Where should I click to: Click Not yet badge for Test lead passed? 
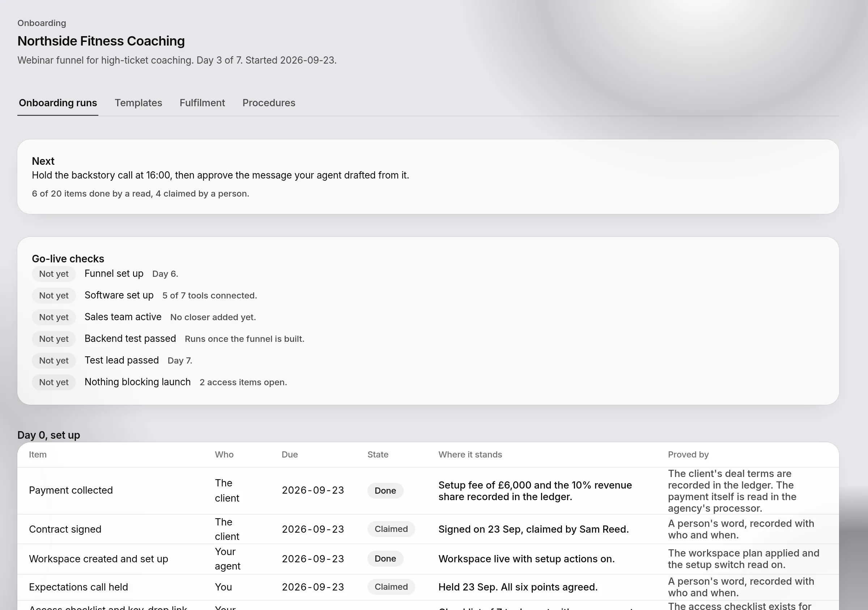point(54,360)
